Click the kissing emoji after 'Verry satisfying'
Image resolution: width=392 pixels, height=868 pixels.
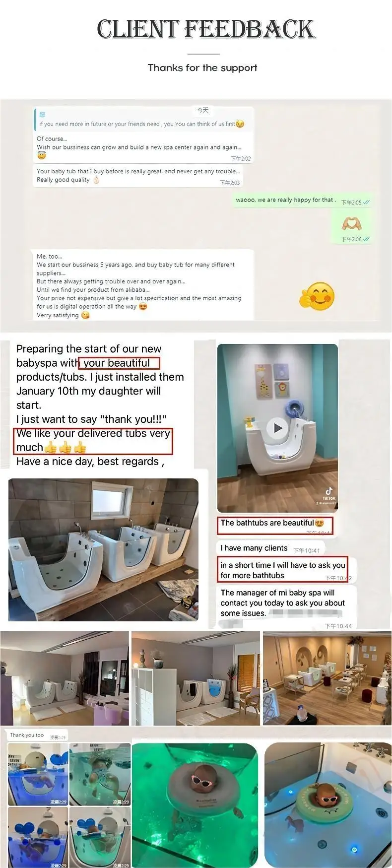pyautogui.click(x=85, y=315)
